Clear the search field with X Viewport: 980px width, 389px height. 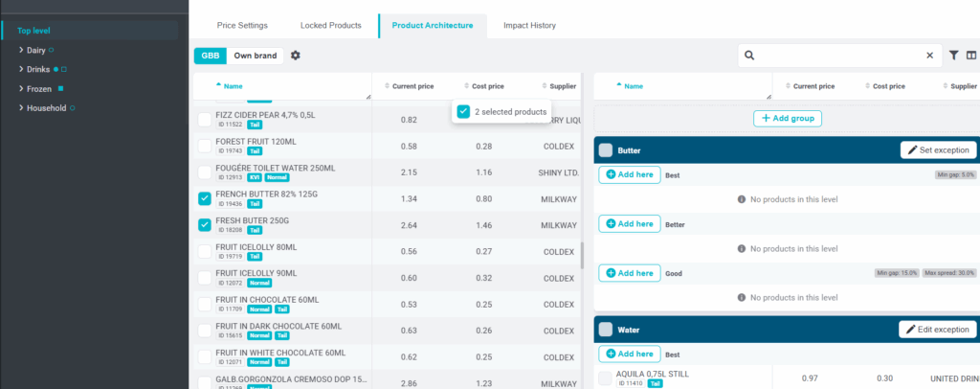pos(929,56)
